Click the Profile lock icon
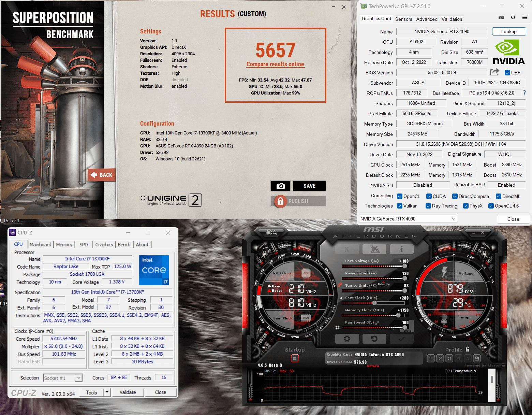The image size is (532, 415). [x=468, y=349]
